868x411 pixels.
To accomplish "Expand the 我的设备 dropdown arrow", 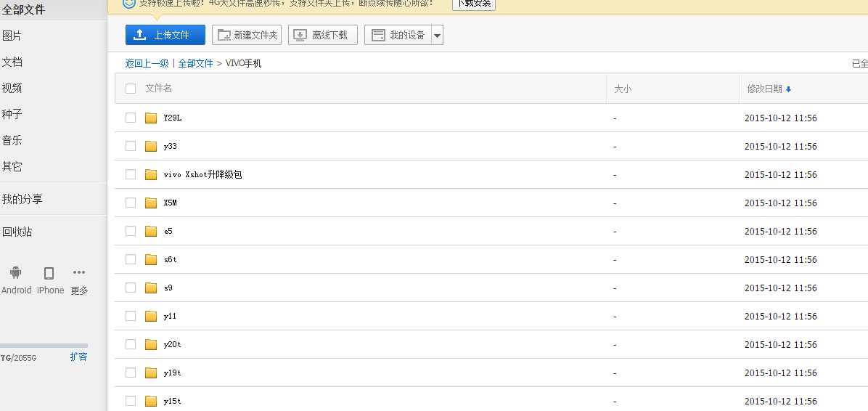I will (436, 36).
